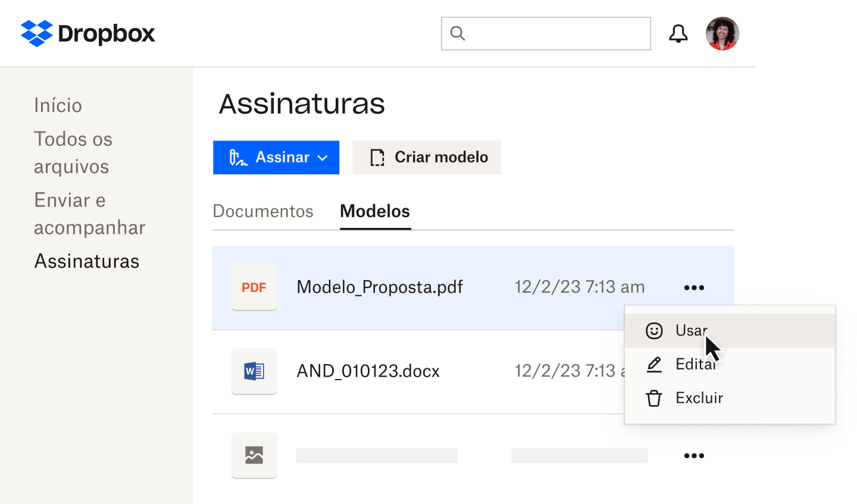
Task: Open Assinaturas from the sidebar
Action: pos(87,261)
